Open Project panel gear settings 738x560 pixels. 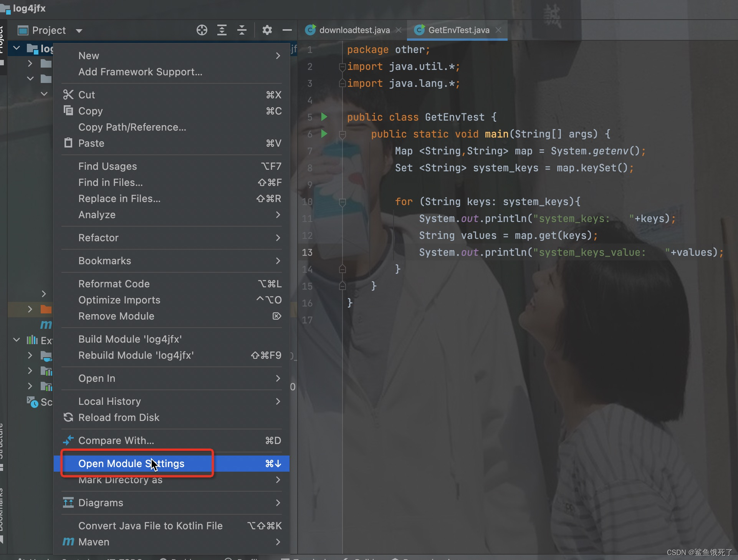pyautogui.click(x=267, y=30)
